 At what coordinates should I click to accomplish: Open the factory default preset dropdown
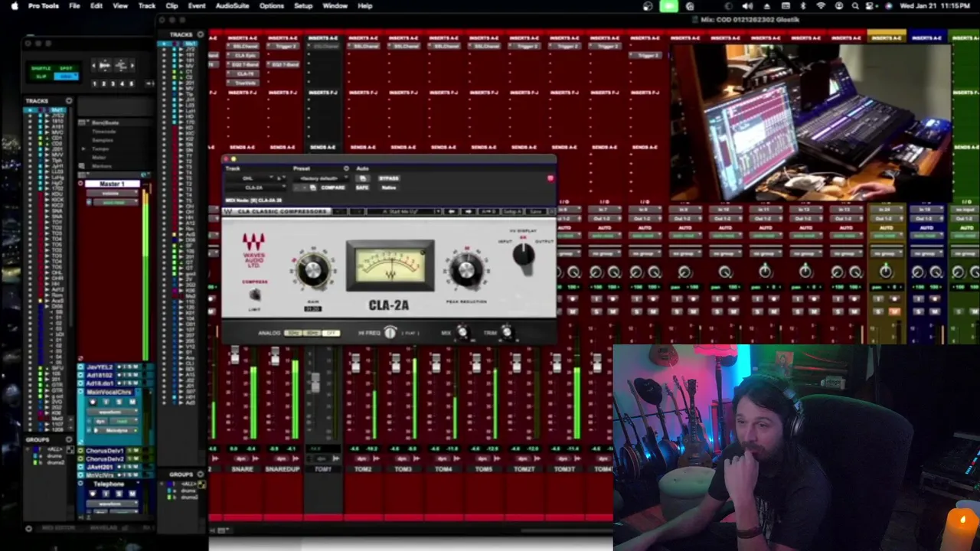(x=321, y=178)
